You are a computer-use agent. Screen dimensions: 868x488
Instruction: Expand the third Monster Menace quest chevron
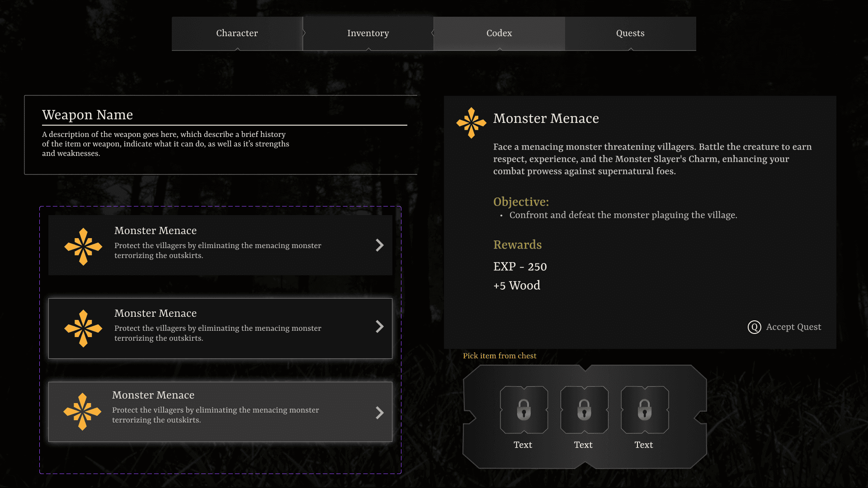click(379, 413)
